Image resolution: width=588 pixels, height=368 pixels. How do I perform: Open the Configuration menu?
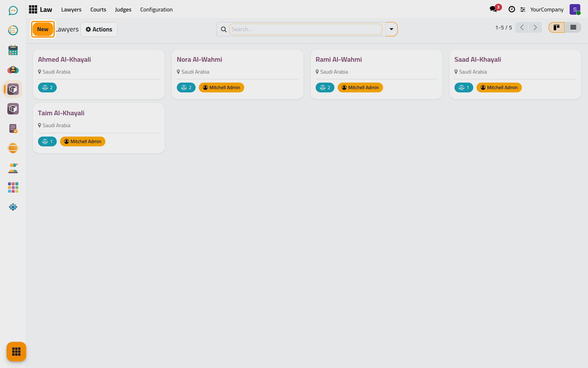pos(156,10)
